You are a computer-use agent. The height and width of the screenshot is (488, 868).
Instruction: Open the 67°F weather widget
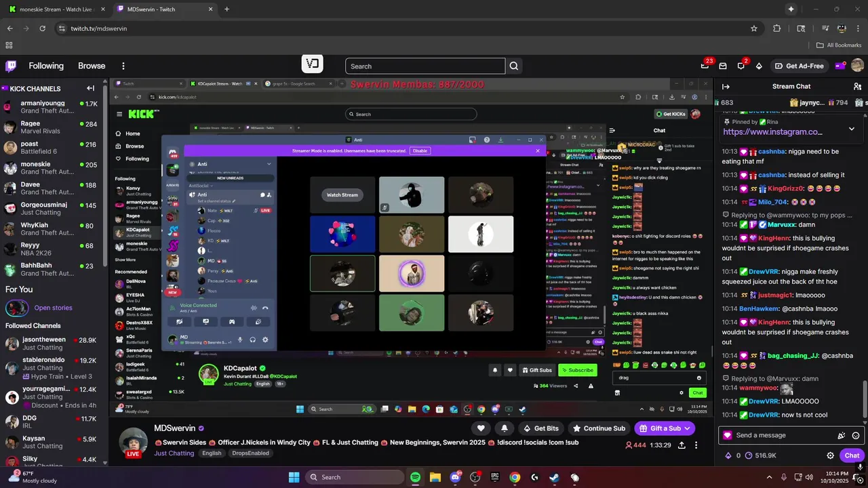[x=33, y=477]
